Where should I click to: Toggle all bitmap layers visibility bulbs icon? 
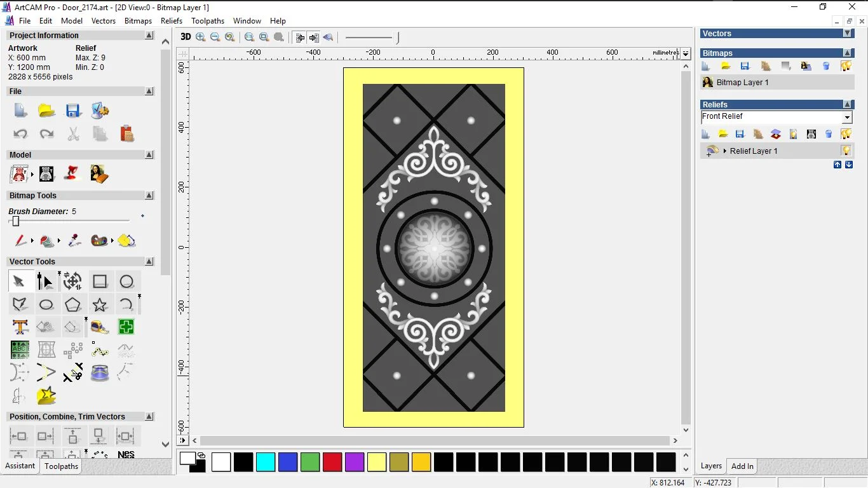click(x=846, y=66)
